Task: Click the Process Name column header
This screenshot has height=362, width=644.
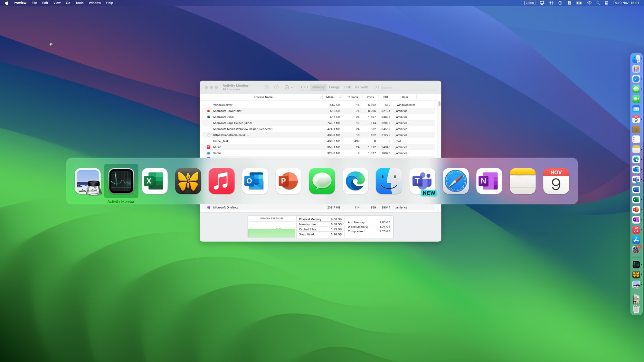Action: point(263,97)
